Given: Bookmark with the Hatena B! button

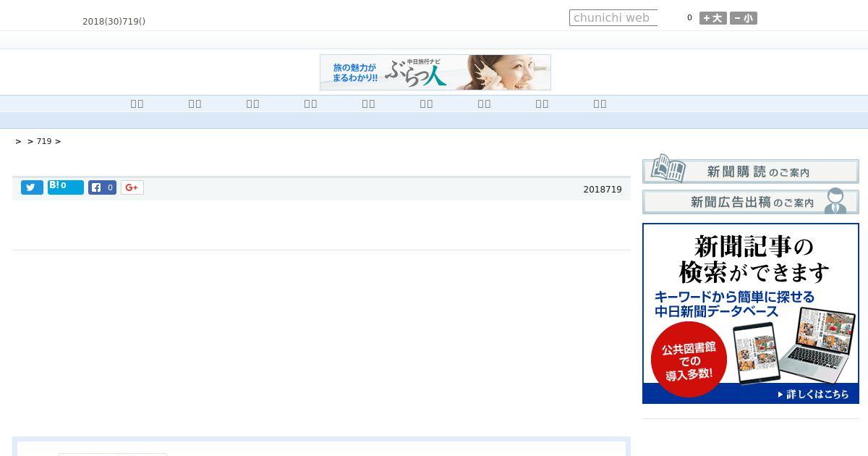Looking at the screenshot, I should coord(66,187).
